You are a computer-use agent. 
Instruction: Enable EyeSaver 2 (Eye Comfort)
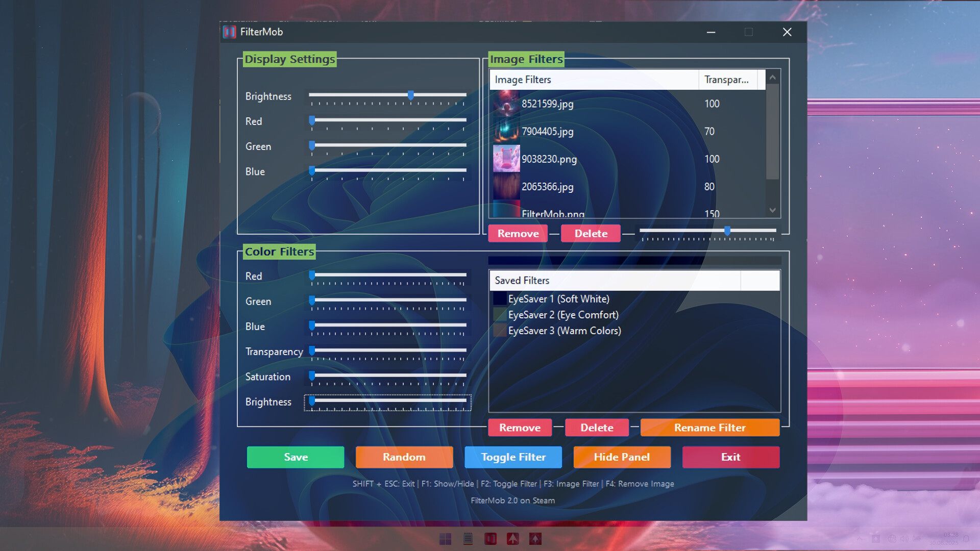[498, 314]
